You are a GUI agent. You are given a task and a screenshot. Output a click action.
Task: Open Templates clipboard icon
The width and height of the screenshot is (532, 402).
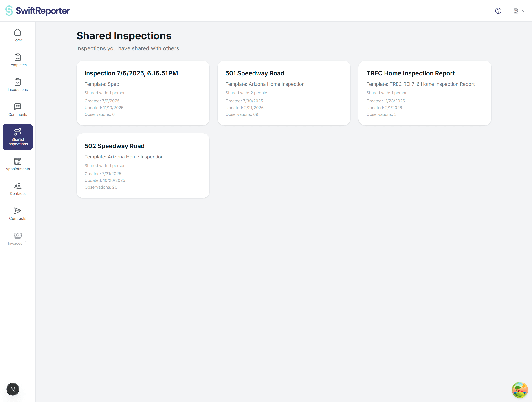point(18,57)
